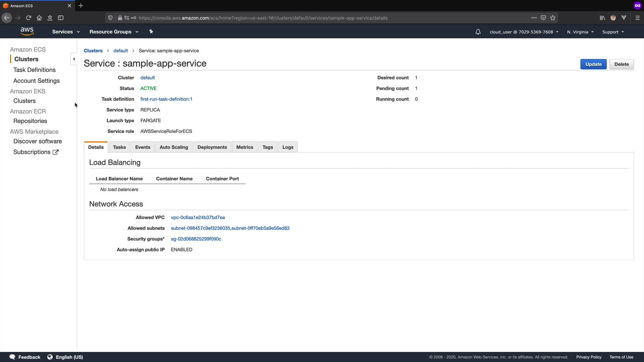The height and width of the screenshot is (362, 644).
Task: Collapse the left navigation sidebar arrow
Action: [74, 59]
